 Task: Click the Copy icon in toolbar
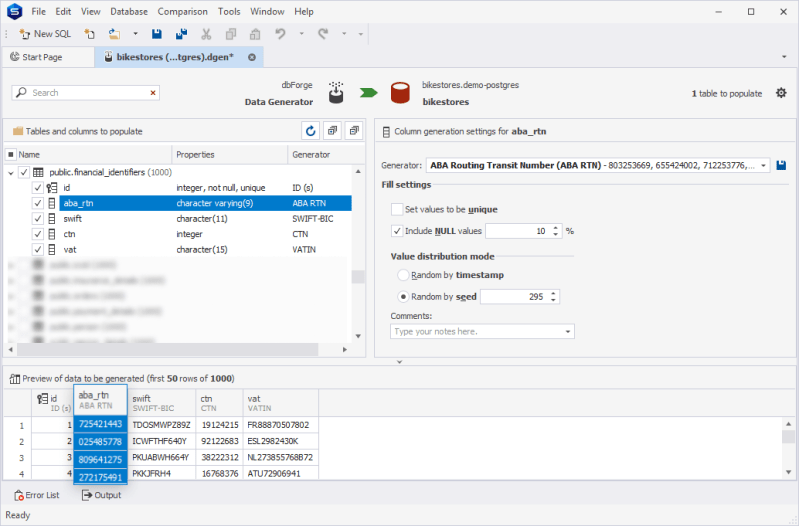(x=231, y=34)
